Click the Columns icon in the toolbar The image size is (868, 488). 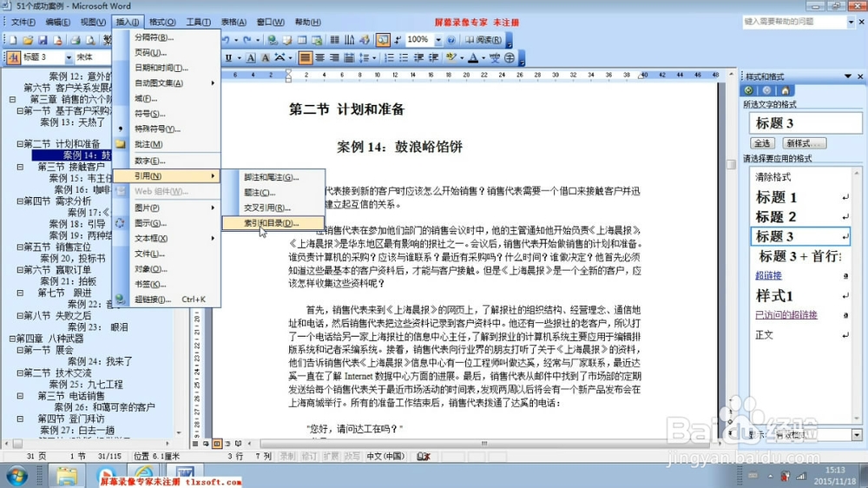click(x=334, y=40)
